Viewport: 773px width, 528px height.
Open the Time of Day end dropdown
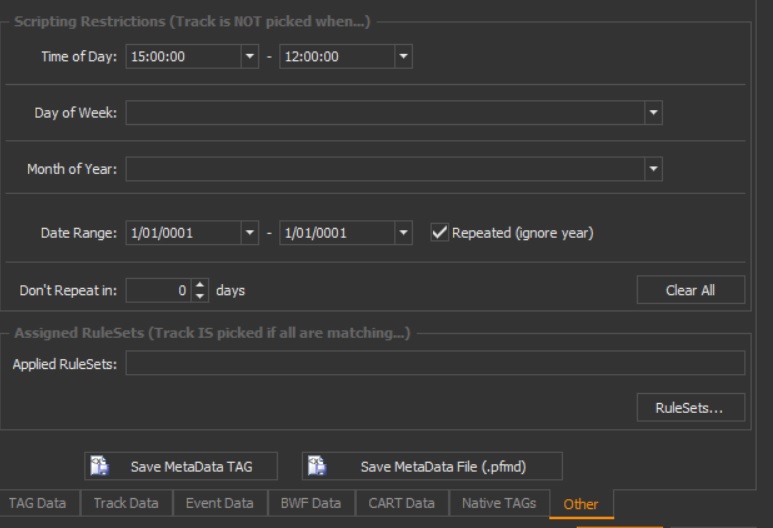pos(403,57)
